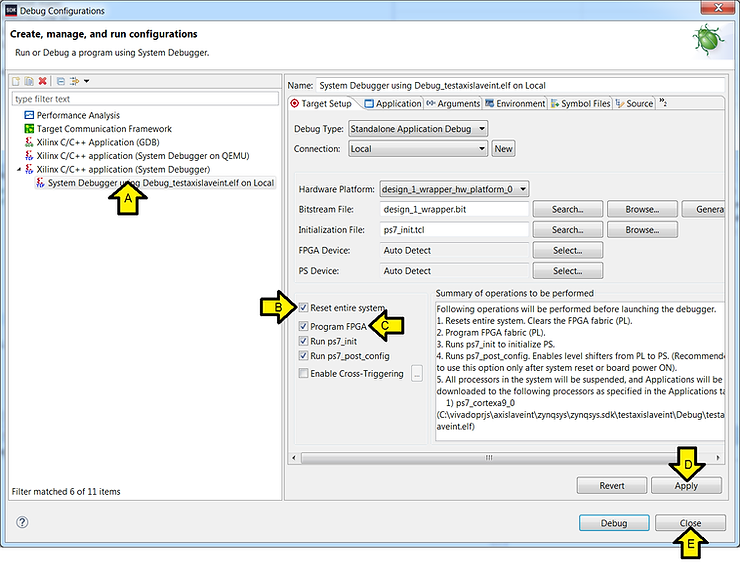This screenshot has width=740, height=572.
Task: Click the Close button at the bottom right
Action: coord(690,523)
